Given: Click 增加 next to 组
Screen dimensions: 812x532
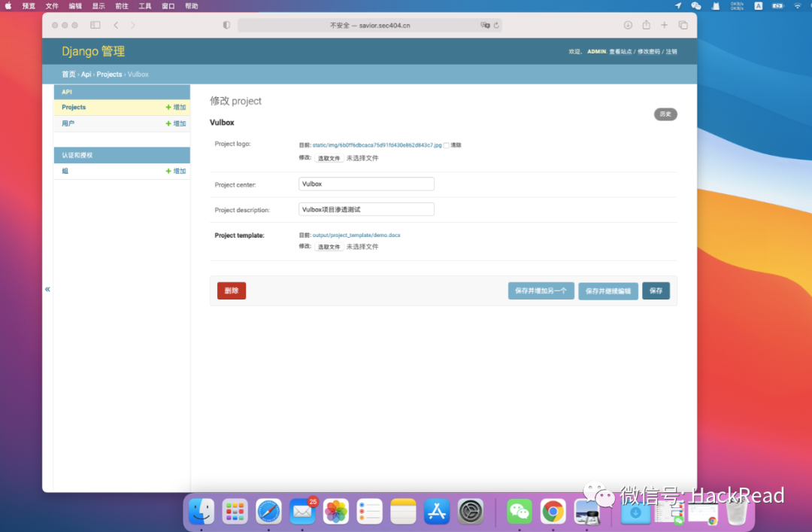Looking at the screenshot, I should (x=175, y=171).
